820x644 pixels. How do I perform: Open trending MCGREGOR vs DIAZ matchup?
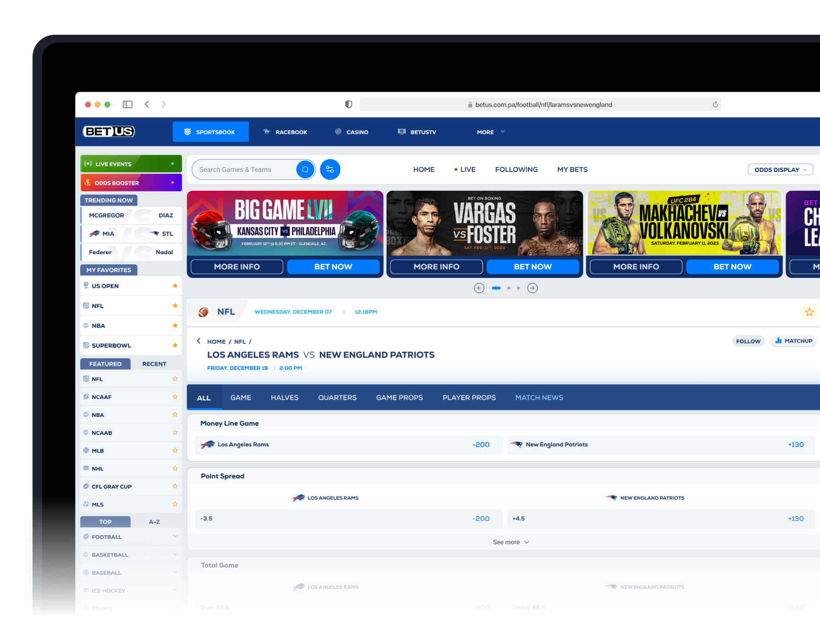click(x=131, y=215)
